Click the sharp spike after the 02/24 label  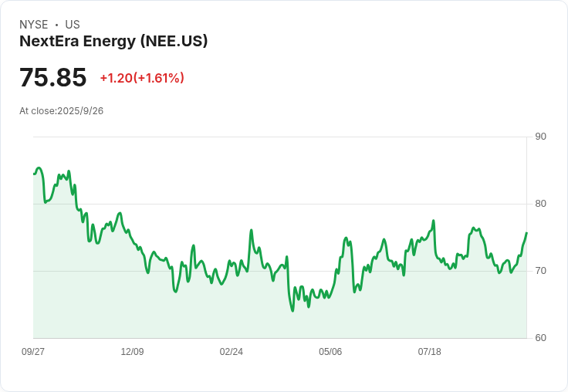(251, 230)
